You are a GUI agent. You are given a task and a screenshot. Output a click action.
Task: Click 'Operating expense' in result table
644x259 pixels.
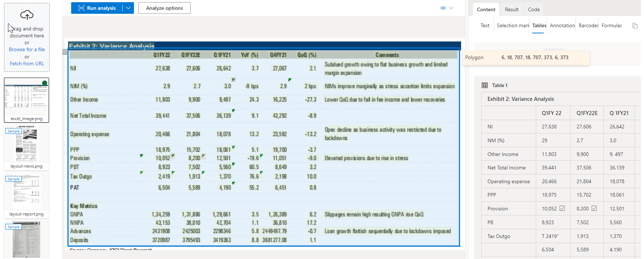pyautogui.click(x=509, y=181)
